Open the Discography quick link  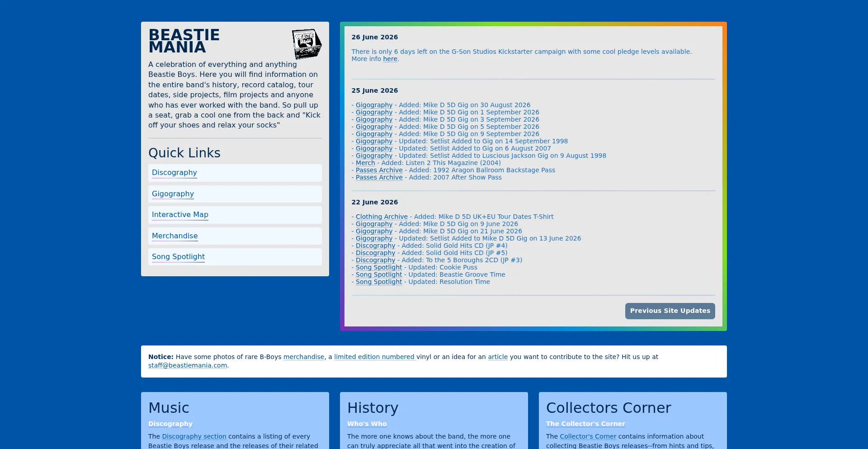click(x=175, y=173)
